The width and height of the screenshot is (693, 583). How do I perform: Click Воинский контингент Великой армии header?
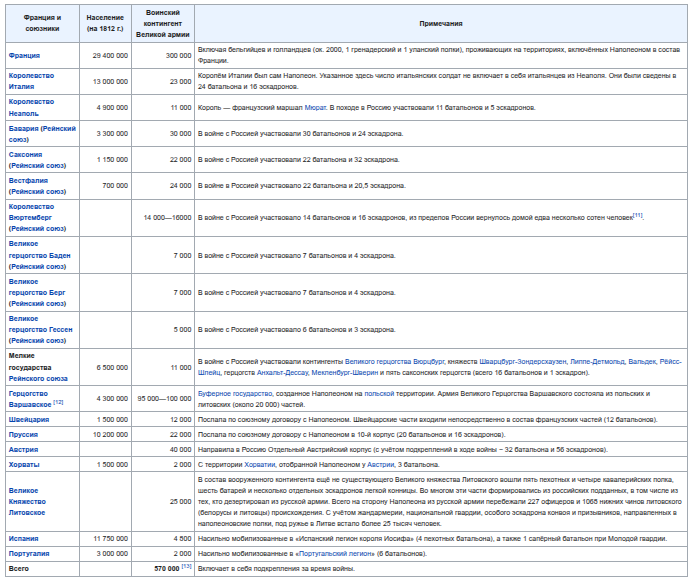[163, 23]
